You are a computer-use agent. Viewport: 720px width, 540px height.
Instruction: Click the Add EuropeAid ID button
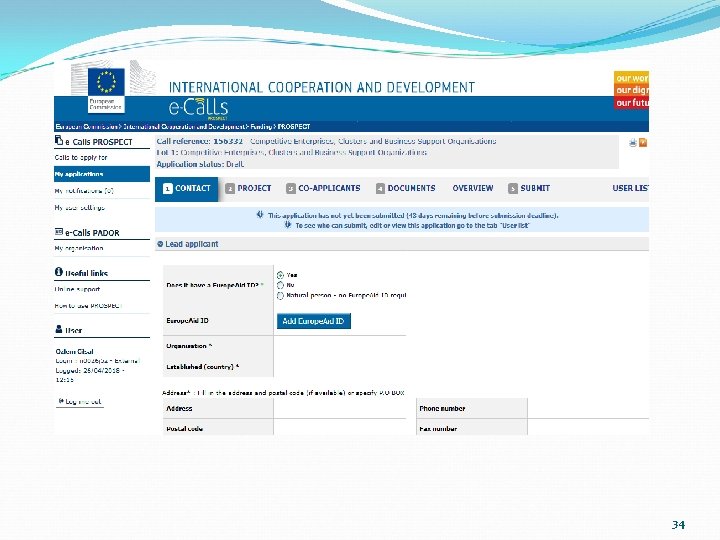point(314,321)
